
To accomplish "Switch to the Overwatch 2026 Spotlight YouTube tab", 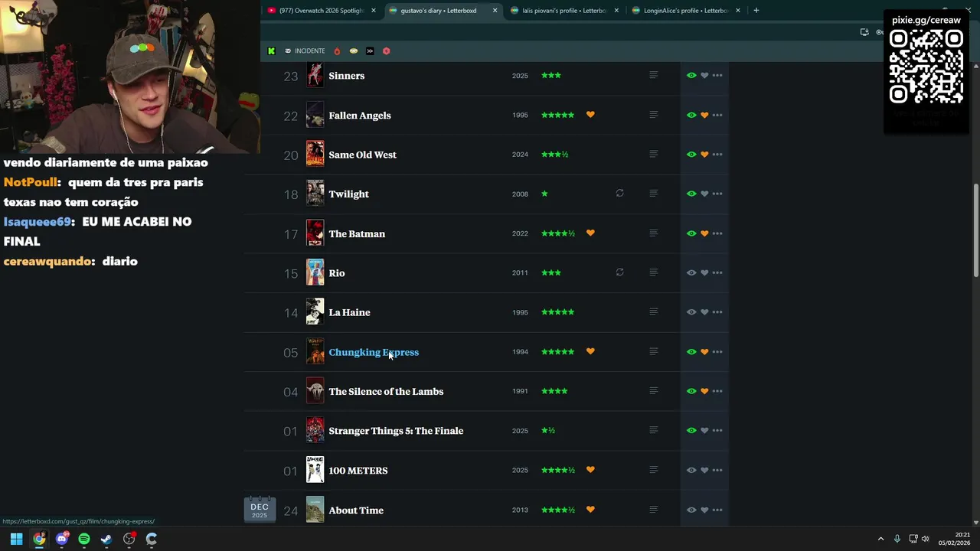I will tap(322, 11).
